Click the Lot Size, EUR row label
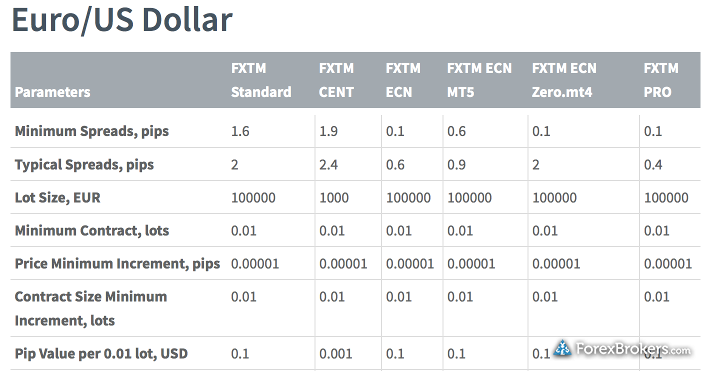This screenshot has height=371, width=716. pos(58,197)
